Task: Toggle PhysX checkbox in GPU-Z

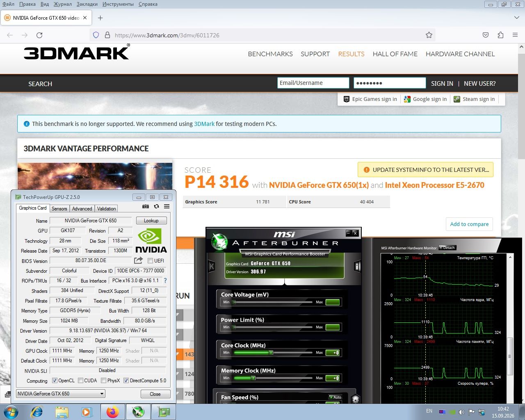Action: (103, 381)
